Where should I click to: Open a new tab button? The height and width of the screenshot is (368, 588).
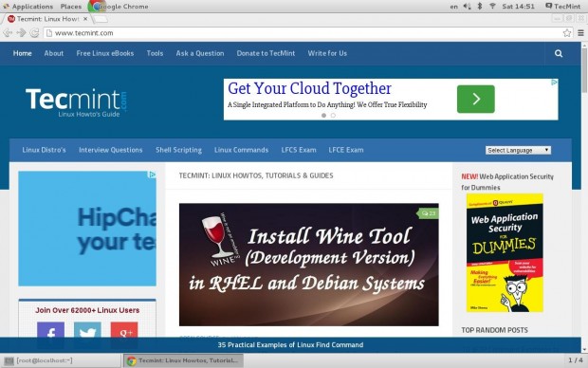coord(101,19)
